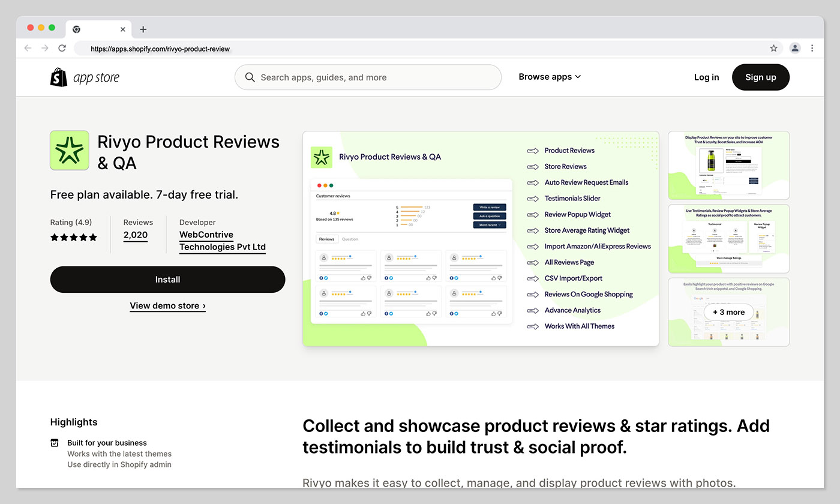This screenshot has width=840, height=504.
Task: Open the browser three-dot menu
Action: (x=812, y=48)
